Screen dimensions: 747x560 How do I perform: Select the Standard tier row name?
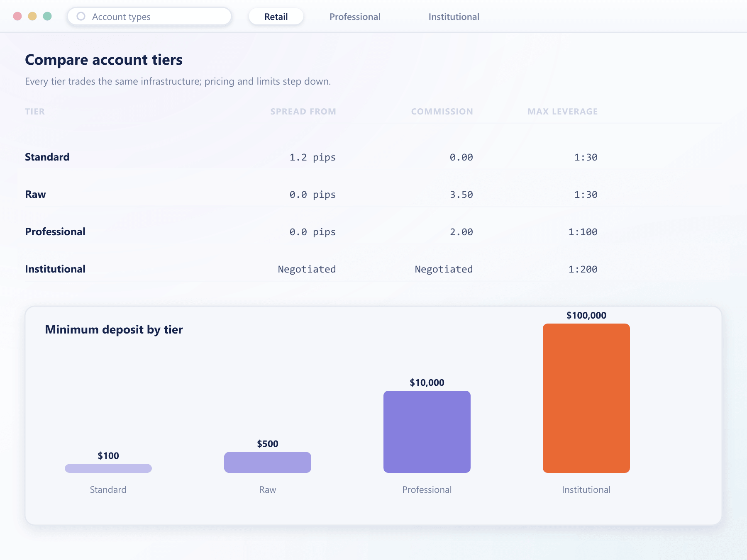coord(47,157)
